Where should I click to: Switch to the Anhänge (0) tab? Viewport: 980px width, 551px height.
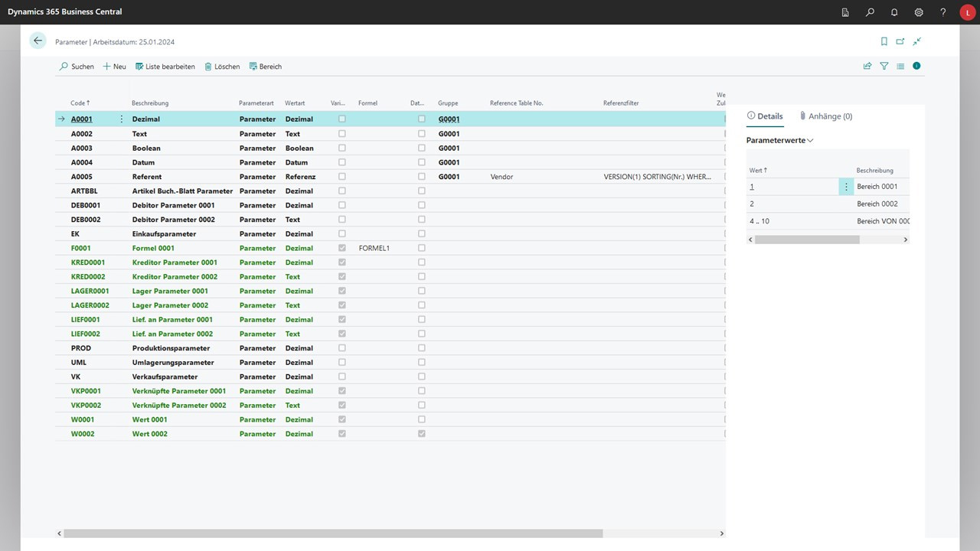pyautogui.click(x=825, y=116)
